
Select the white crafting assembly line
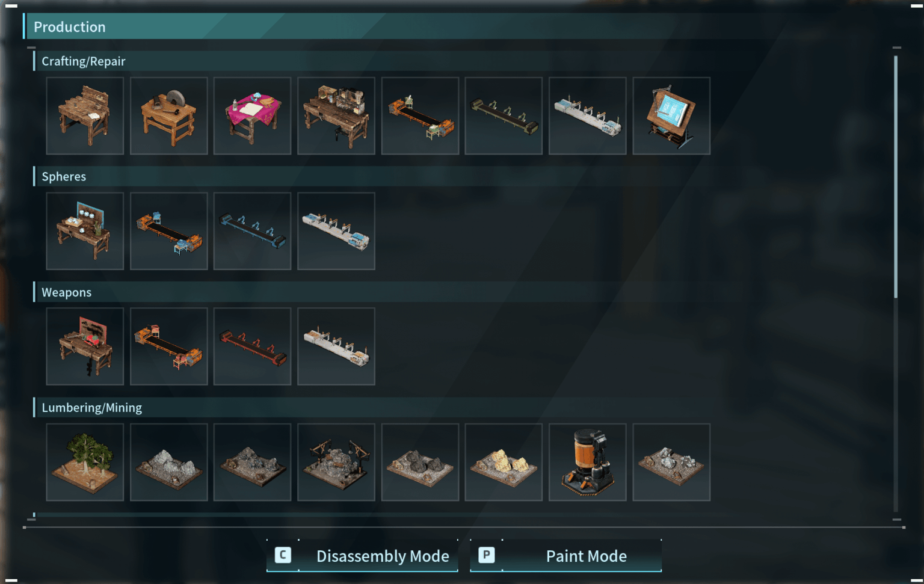tap(588, 115)
